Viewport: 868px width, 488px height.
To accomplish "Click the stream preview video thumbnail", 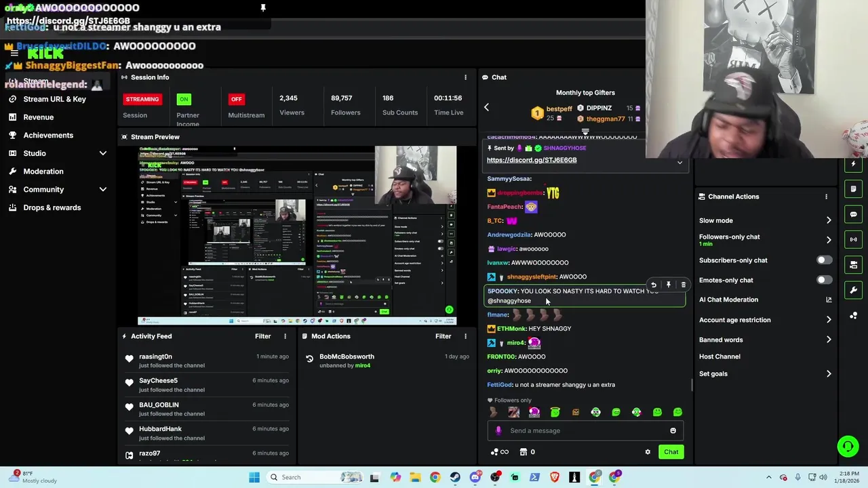I will (297, 235).
